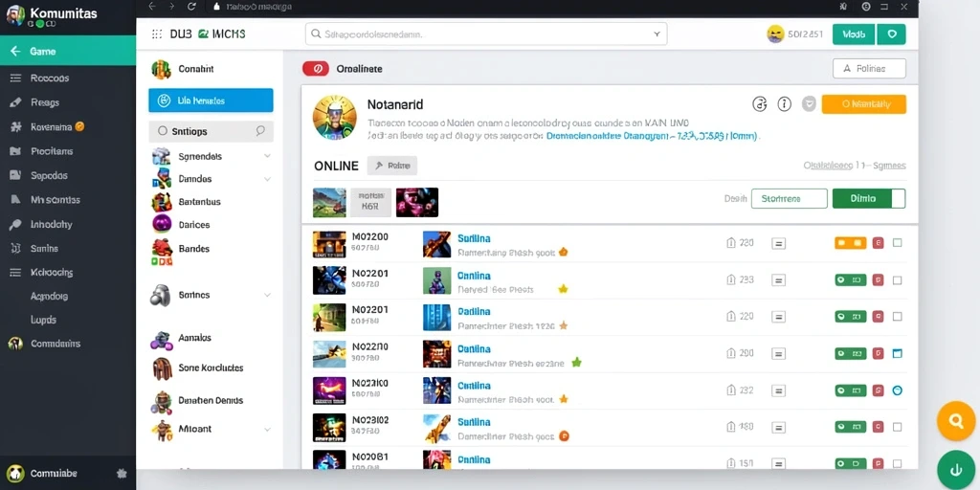Click the list icon in N02200 row

click(779, 244)
